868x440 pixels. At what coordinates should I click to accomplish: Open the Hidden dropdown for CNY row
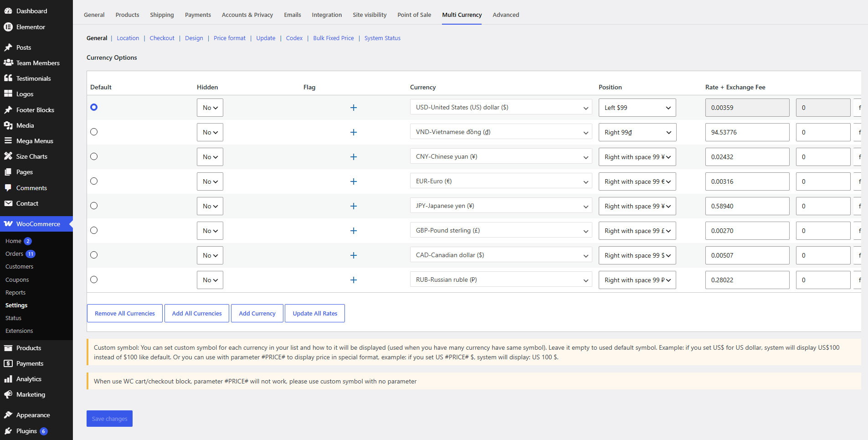click(210, 157)
